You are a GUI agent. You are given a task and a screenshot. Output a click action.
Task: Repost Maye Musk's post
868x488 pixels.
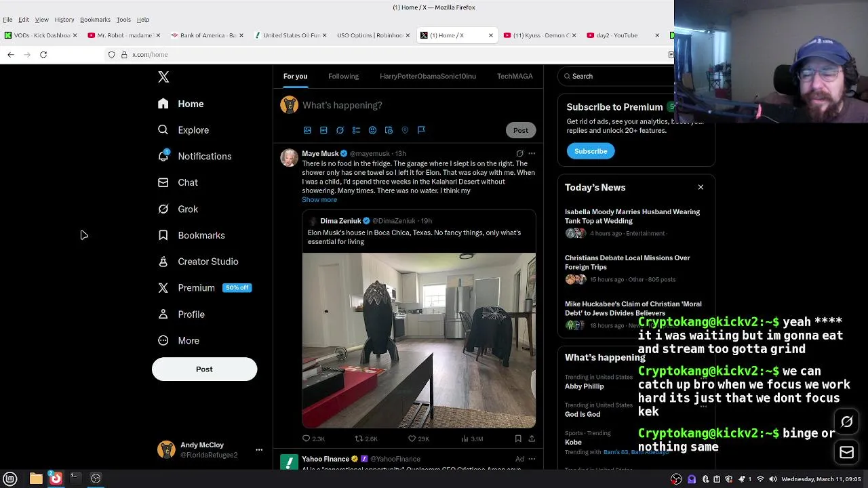[366, 439]
